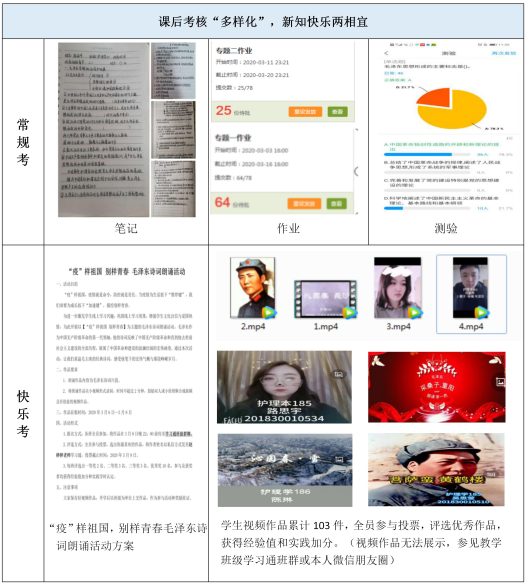Click the image icon on 路思宇's video thumbnail

pos(338,374)
